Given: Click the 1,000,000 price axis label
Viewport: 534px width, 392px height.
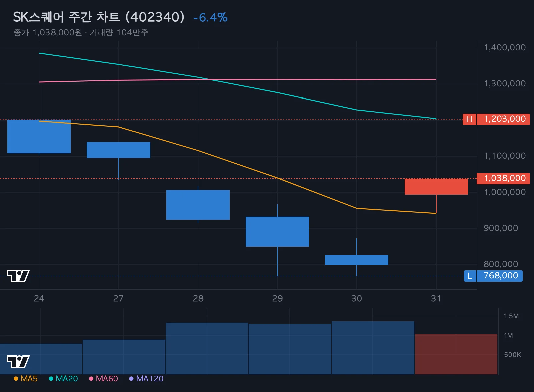Looking at the screenshot, I should coord(505,192).
